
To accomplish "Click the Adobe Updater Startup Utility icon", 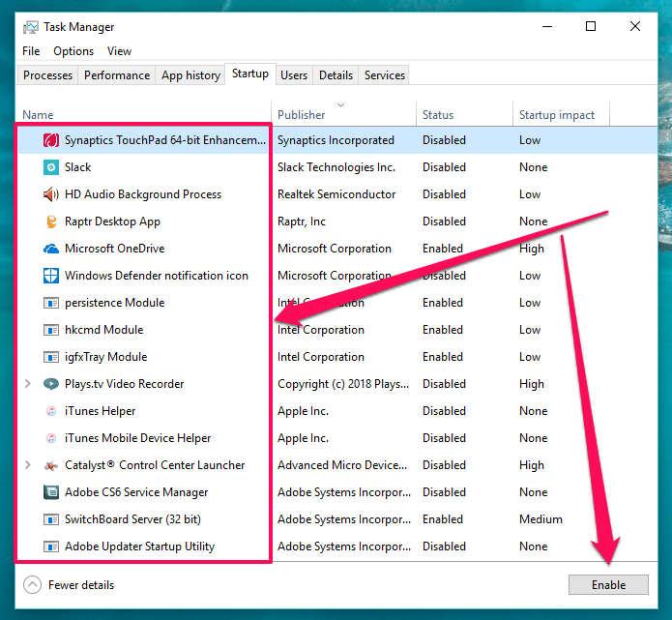I will tap(51, 546).
